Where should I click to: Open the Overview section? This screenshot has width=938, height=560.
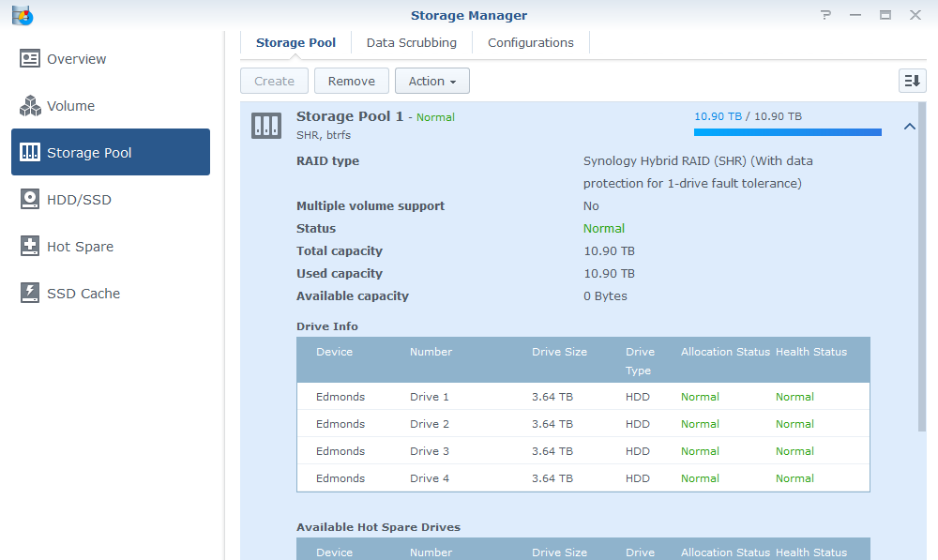(111, 59)
